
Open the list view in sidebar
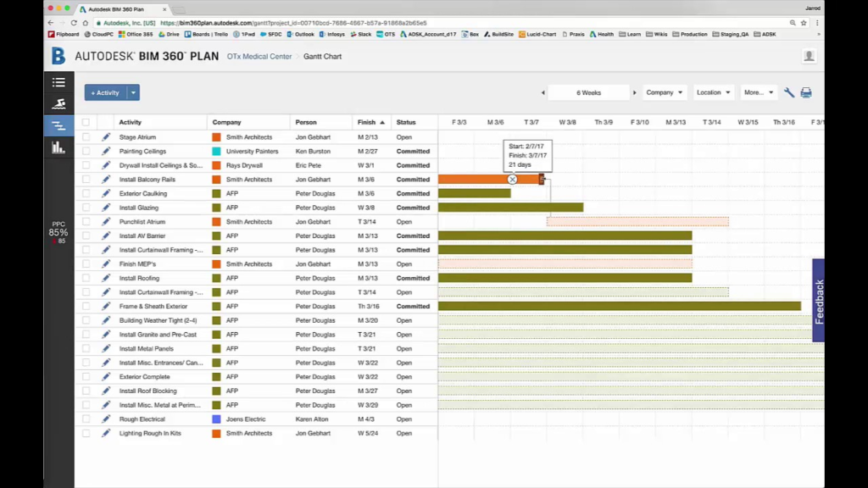pos(58,82)
